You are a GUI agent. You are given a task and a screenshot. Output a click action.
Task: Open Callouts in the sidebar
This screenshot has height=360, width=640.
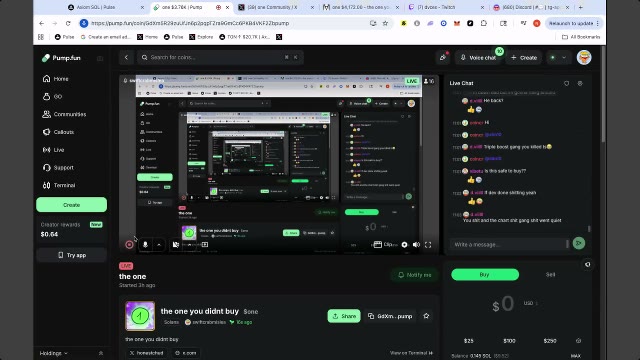point(58,132)
